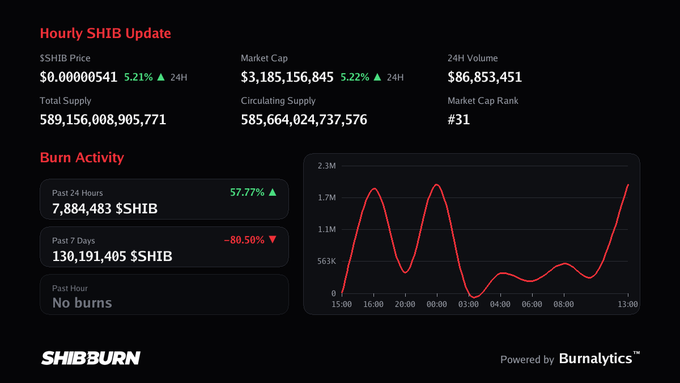Viewport: 680px width, 383px height.
Task: Click the -80.50% burn decrease percentage
Action: coord(244,240)
